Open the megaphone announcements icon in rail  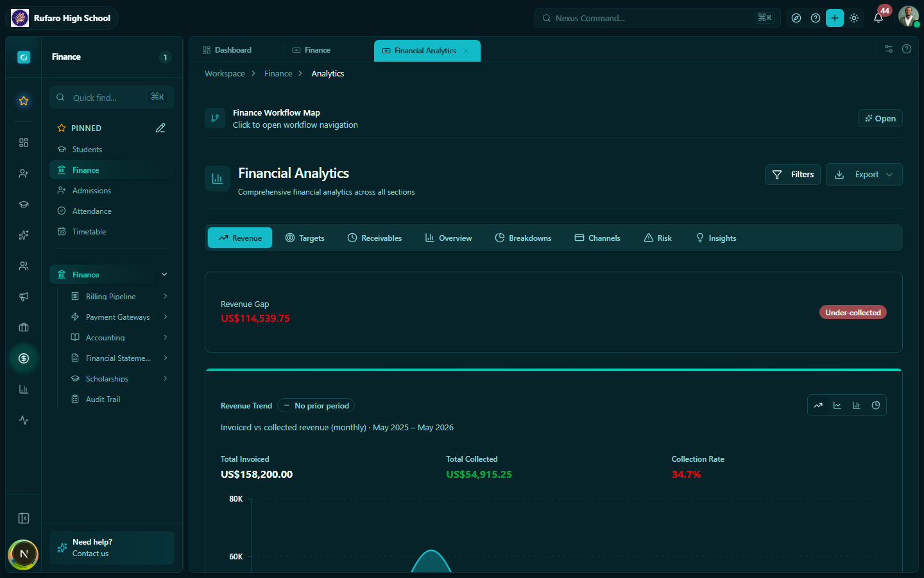click(24, 297)
